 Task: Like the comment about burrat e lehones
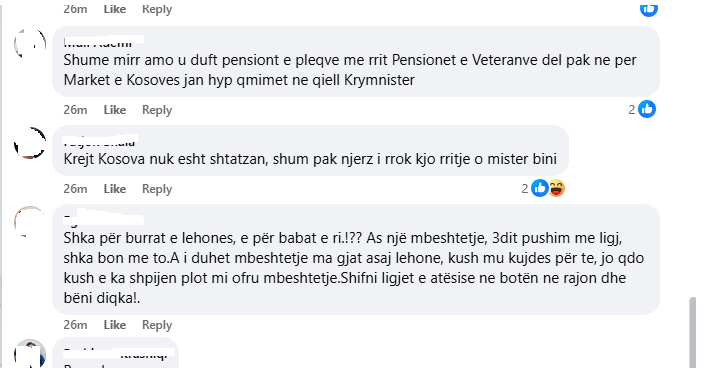114,325
